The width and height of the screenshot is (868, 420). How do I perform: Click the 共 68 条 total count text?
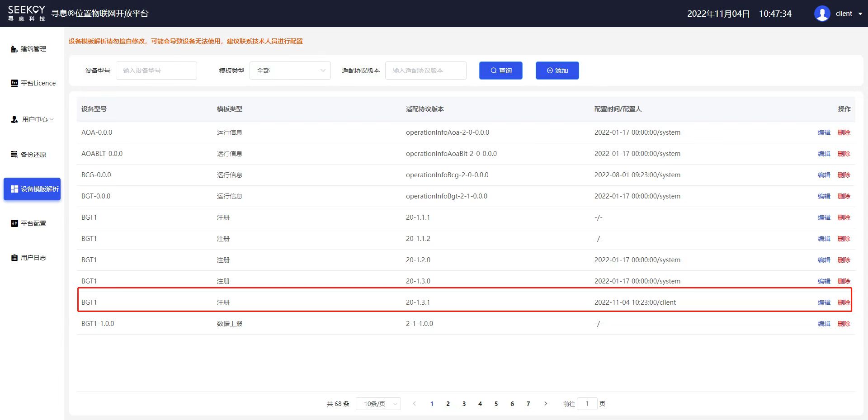[x=338, y=404]
